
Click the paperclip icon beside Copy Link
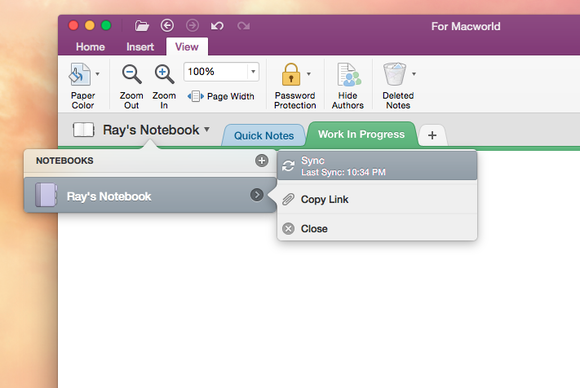coord(289,199)
